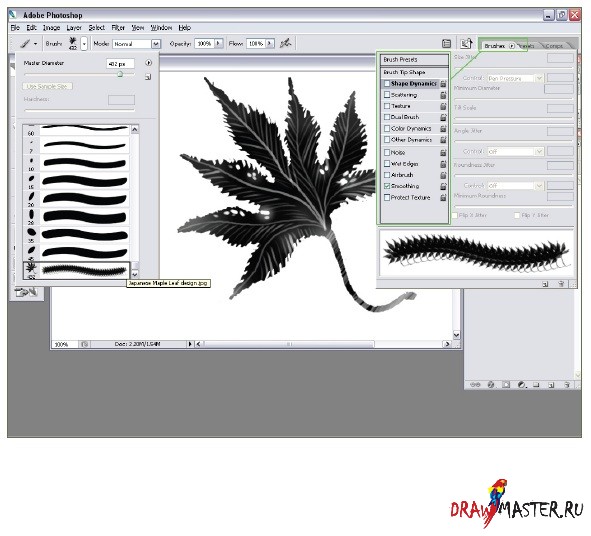The height and width of the screenshot is (536, 591).
Task: Open the Flow slider arrow
Action: point(270,44)
